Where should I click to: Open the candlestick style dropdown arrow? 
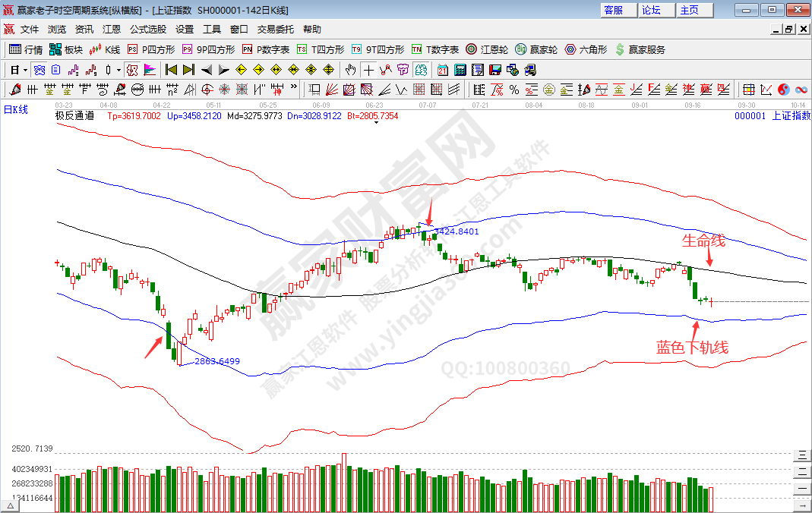pyautogui.click(x=118, y=70)
